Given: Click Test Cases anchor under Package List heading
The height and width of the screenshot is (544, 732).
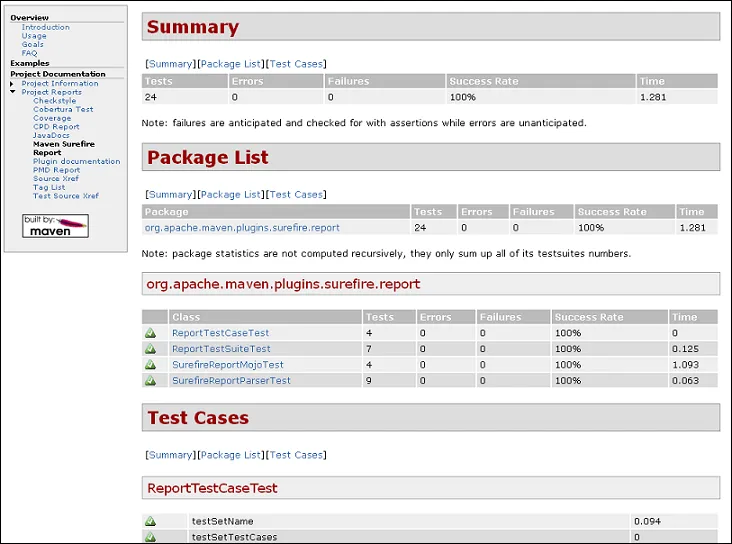Looking at the screenshot, I should point(296,195).
